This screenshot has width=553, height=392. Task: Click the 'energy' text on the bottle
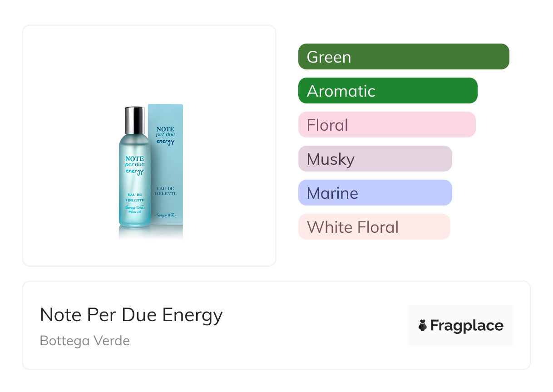(x=134, y=172)
